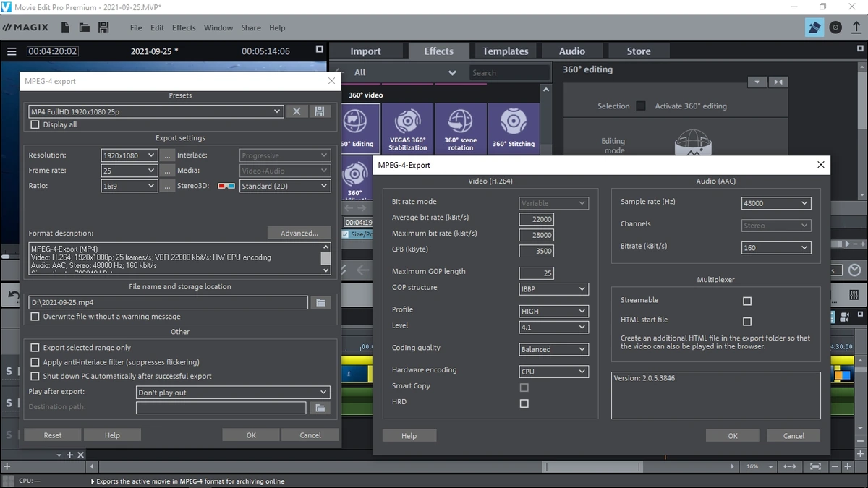Enable the Smart Copy checkbox
The image size is (868, 488).
click(524, 388)
